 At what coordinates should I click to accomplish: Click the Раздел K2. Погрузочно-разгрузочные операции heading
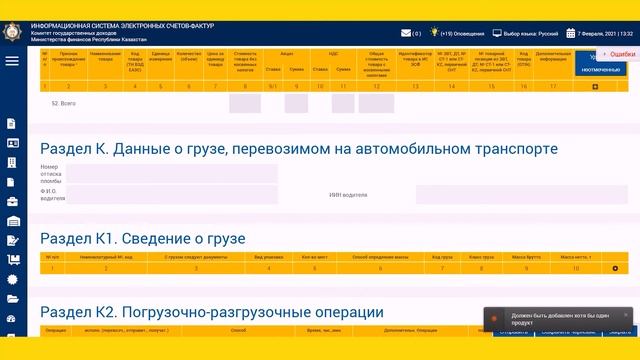pyautogui.click(x=212, y=312)
